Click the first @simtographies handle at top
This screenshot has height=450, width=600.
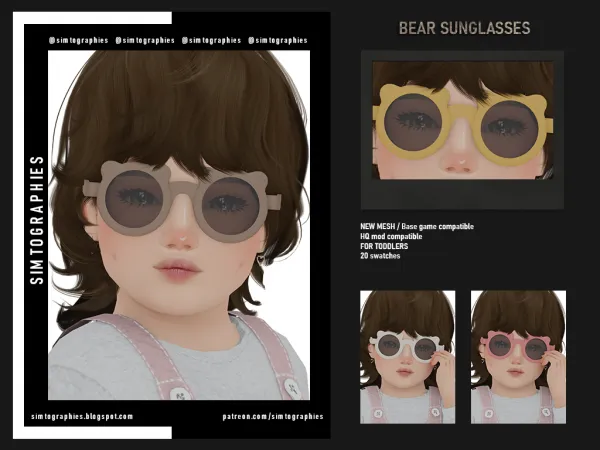click(x=78, y=40)
